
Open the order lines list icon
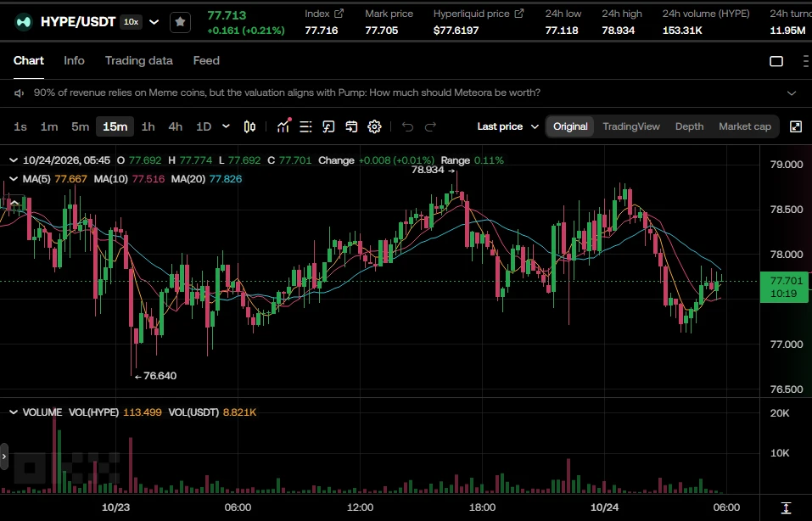point(305,127)
